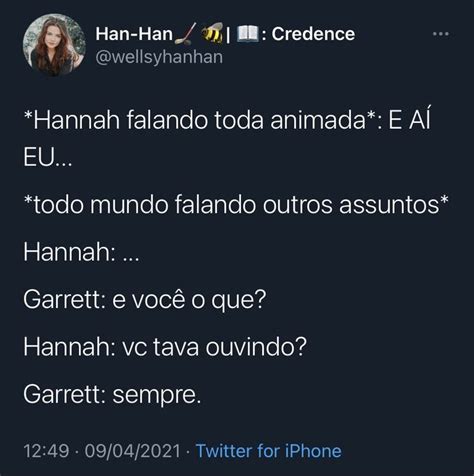Open the Han-Han profile avatar picture
The height and width of the screenshot is (476, 474).
tap(54, 45)
